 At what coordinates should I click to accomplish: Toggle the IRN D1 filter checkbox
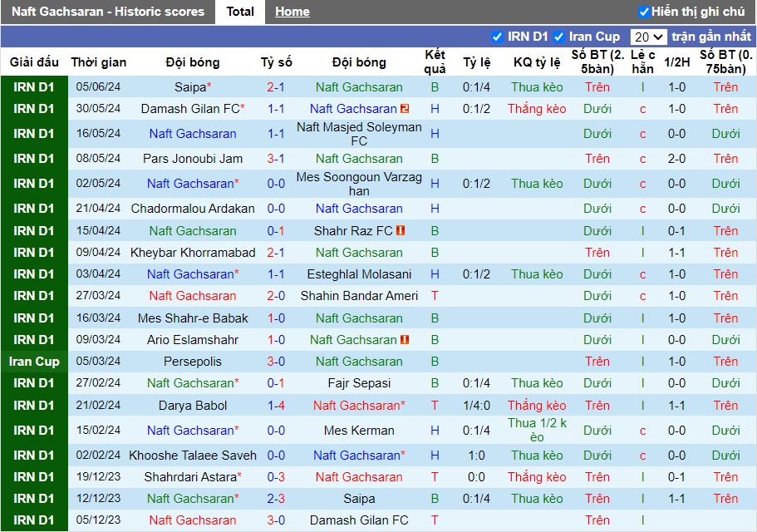[497, 37]
